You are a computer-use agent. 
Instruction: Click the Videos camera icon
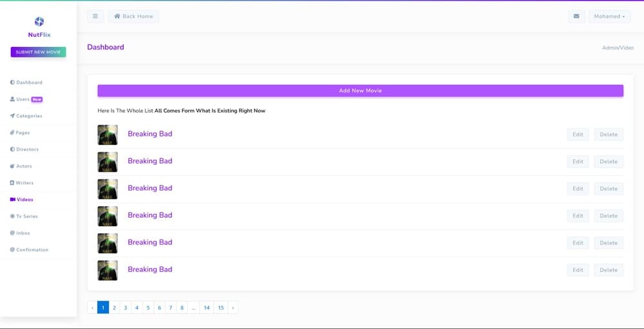(13, 200)
